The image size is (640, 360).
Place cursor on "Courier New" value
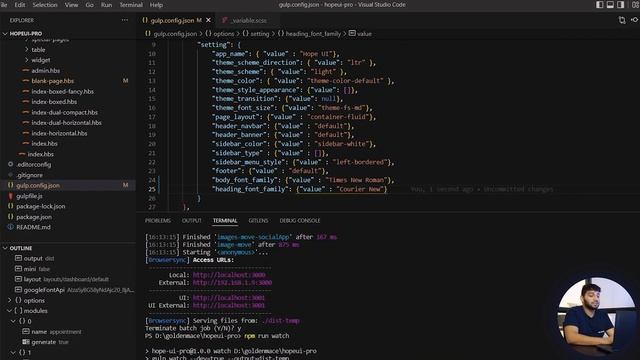pos(360,189)
